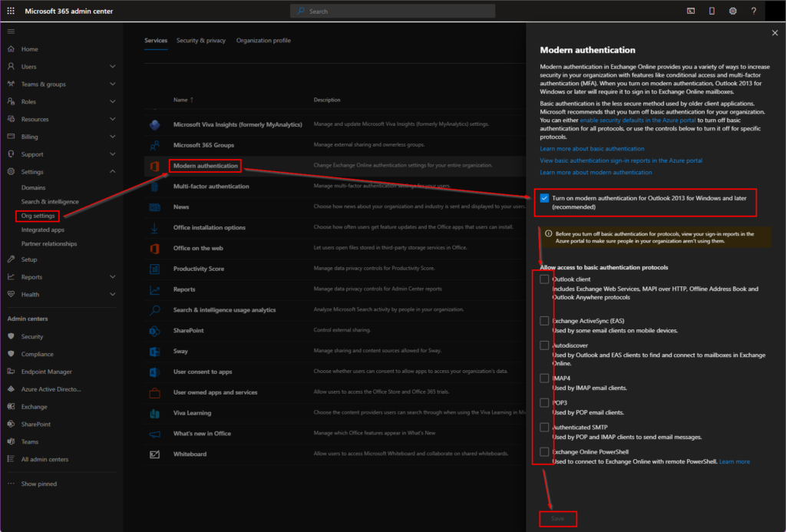Check the Autodiscover checkbox
The height and width of the screenshot is (532, 786).
pos(544,345)
